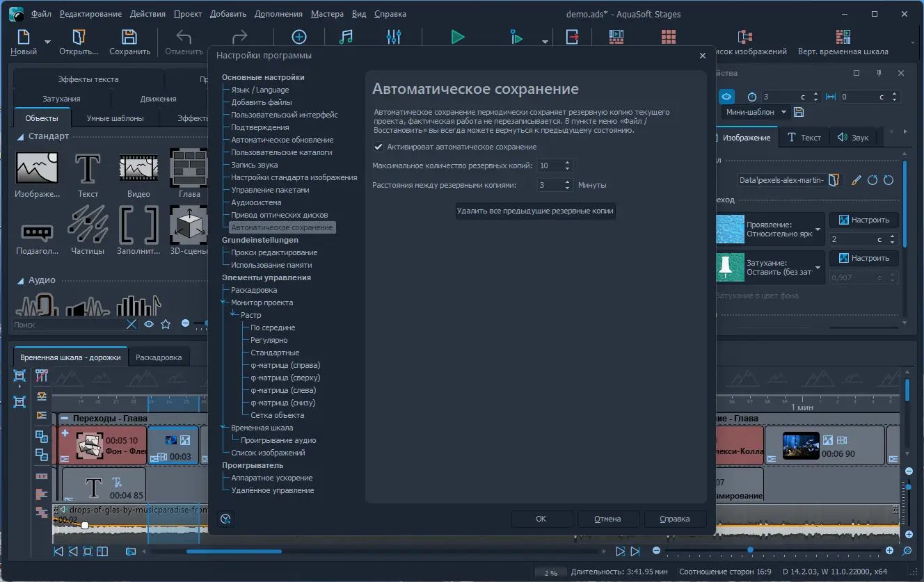Select the Text (Текст) object icon
The height and width of the screenshot is (582, 924).
click(88, 168)
